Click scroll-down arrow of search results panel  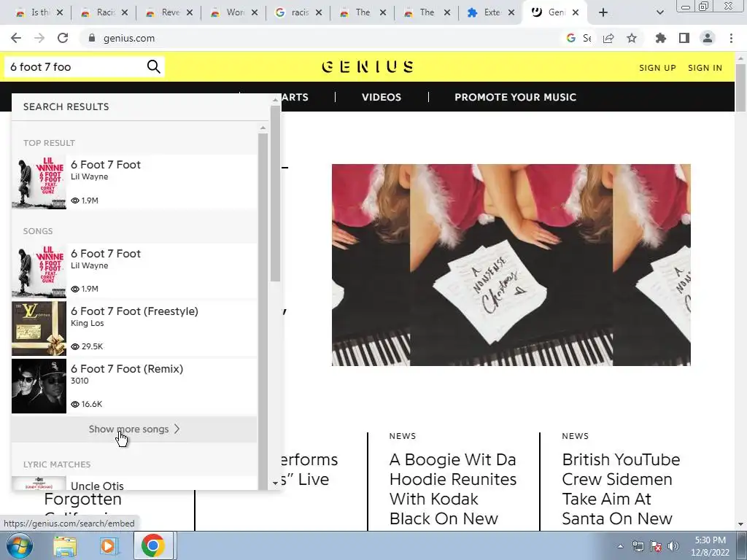[275, 483]
